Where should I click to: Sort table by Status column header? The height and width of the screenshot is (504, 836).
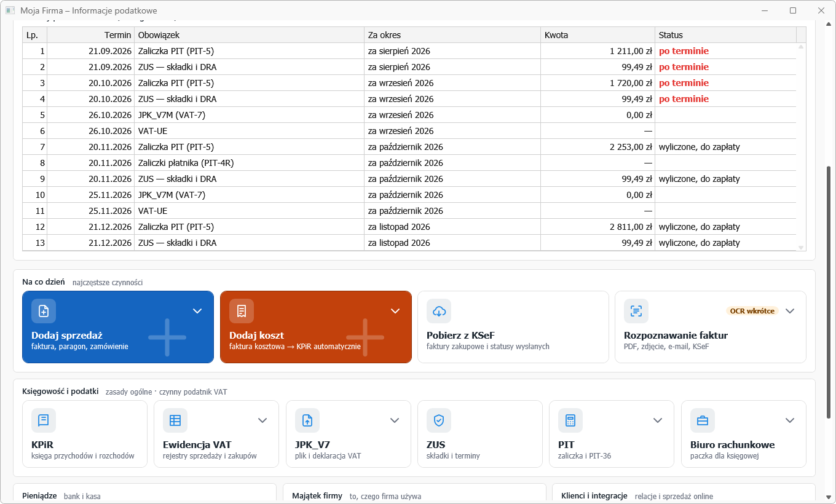pyautogui.click(x=726, y=35)
